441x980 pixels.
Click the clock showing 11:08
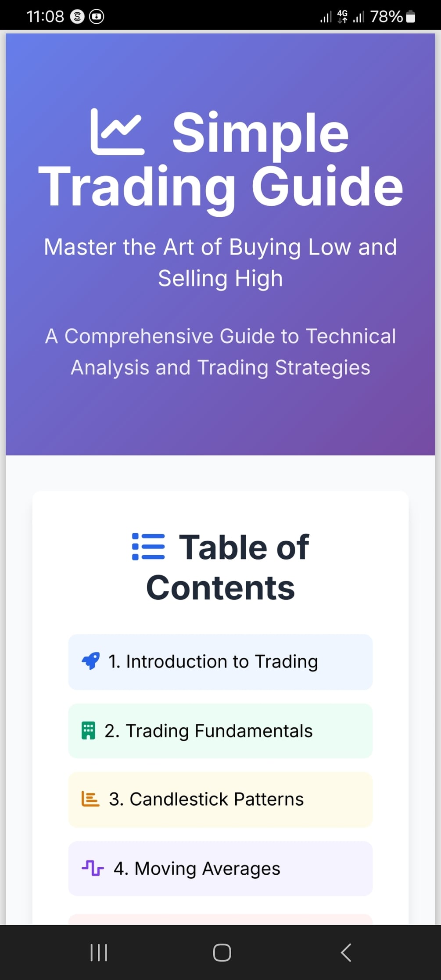pyautogui.click(x=47, y=16)
